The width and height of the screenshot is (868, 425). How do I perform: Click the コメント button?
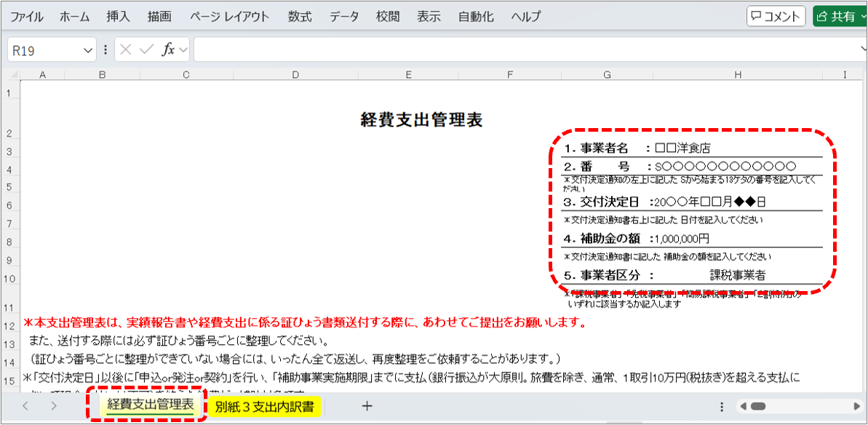click(776, 16)
